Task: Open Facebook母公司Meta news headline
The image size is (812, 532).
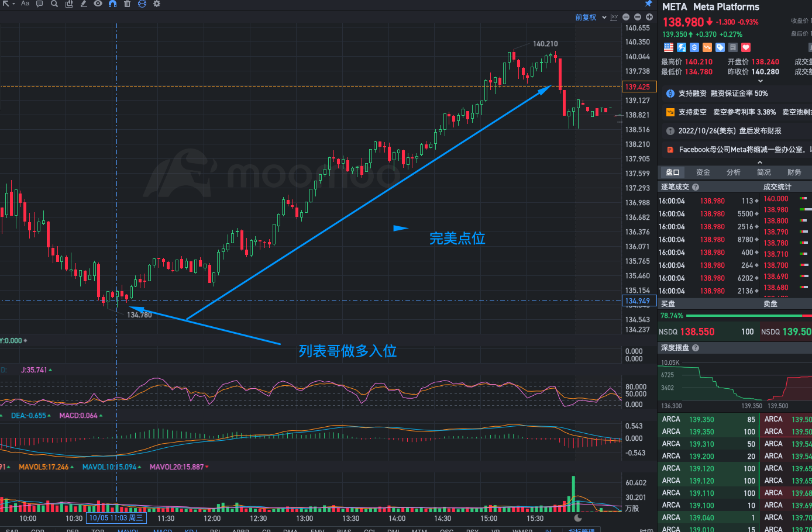Action: click(735, 150)
